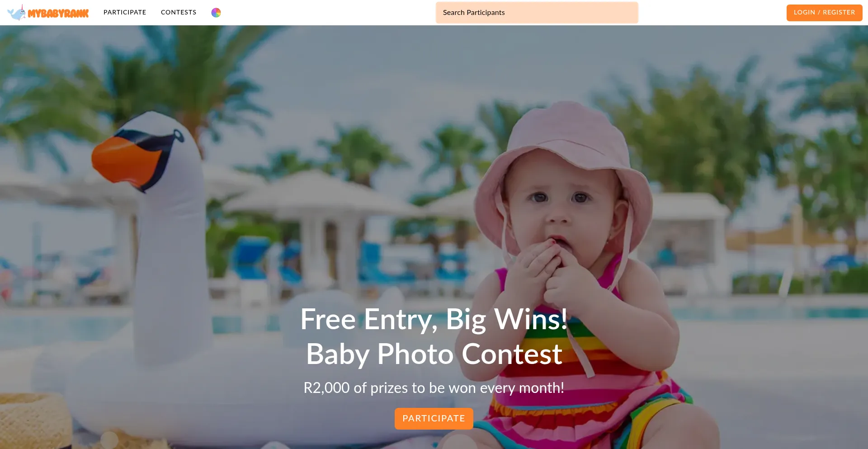
Task: Click the "Baby Photo Contest" heading text
Action: (x=434, y=354)
